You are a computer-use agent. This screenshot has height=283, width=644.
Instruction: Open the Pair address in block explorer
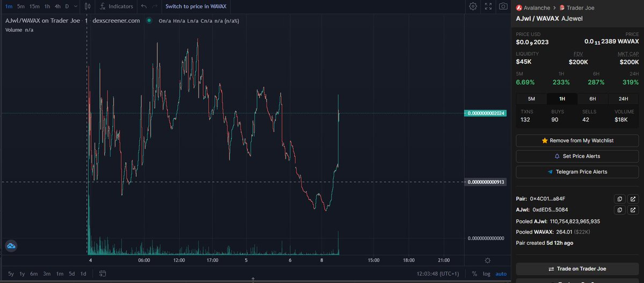coord(633,199)
